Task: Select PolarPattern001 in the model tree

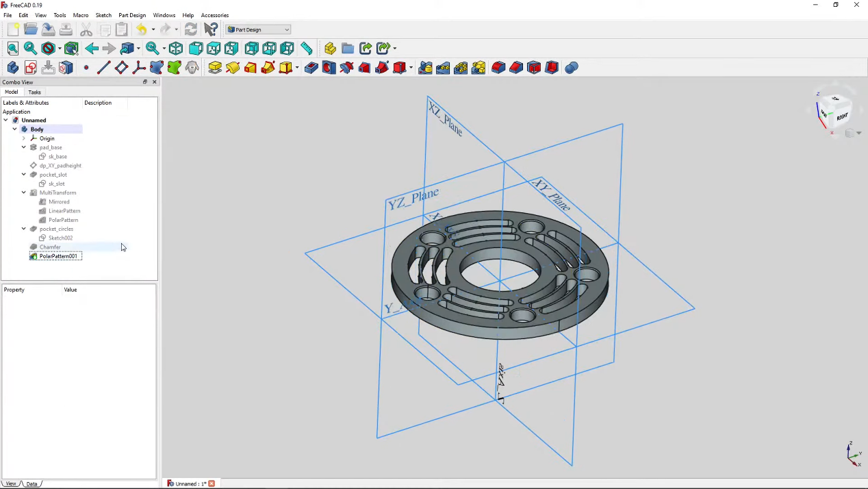Action: (x=58, y=255)
